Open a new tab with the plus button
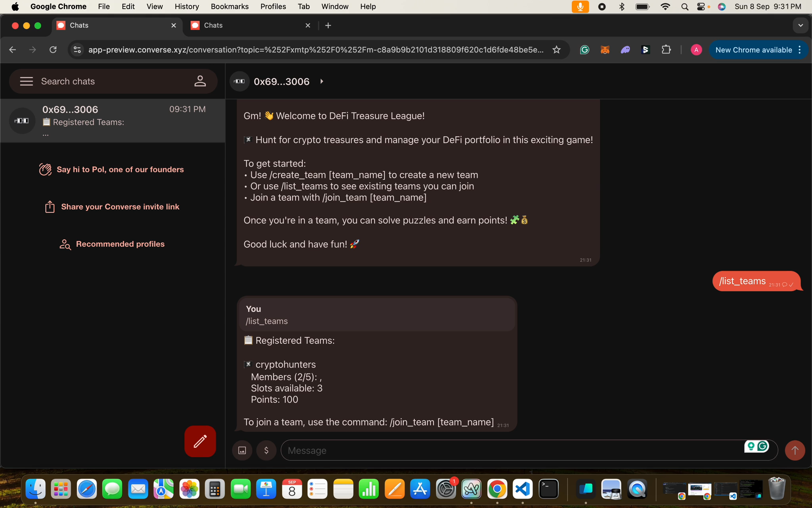The width and height of the screenshot is (812, 508). pyautogui.click(x=328, y=25)
